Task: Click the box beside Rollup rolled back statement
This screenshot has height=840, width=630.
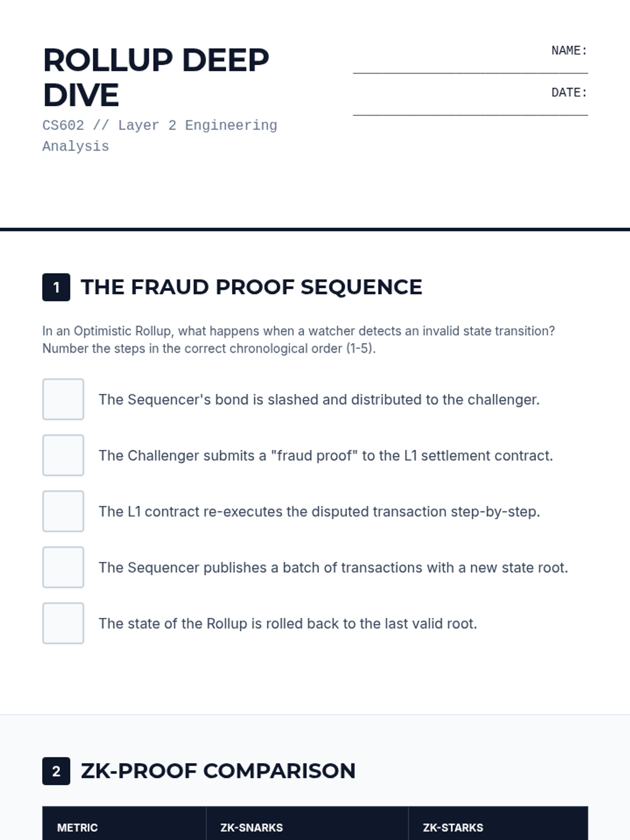Action: coord(63,623)
